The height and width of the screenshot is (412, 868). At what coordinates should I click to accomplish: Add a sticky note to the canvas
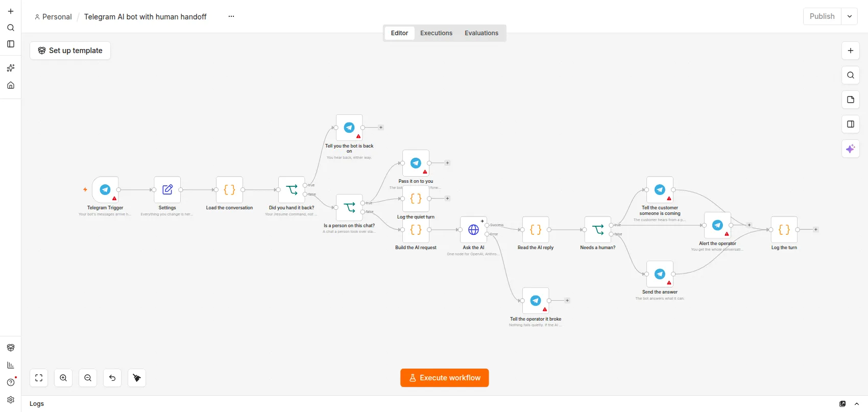851,100
